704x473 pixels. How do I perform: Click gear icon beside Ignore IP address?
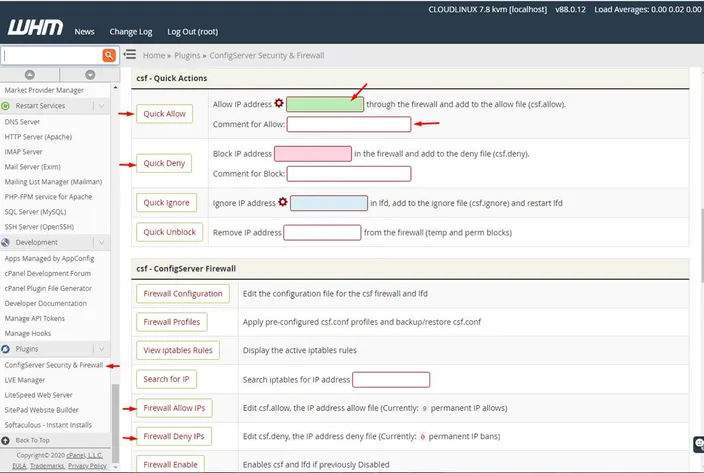(x=282, y=202)
